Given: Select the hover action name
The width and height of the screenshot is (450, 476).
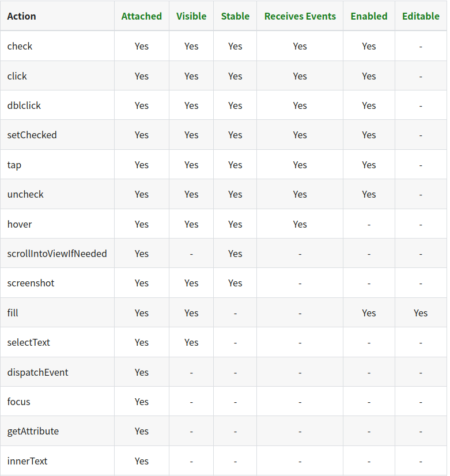Looking at the screenshot, I should tap(20, 224).
